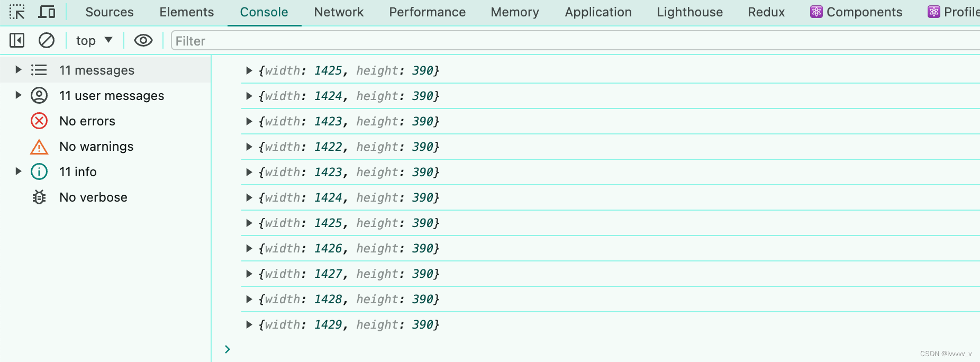Select '11 messages' in the sidebar
This screenshot has height=362, width=980.
(x=97, y=70)
